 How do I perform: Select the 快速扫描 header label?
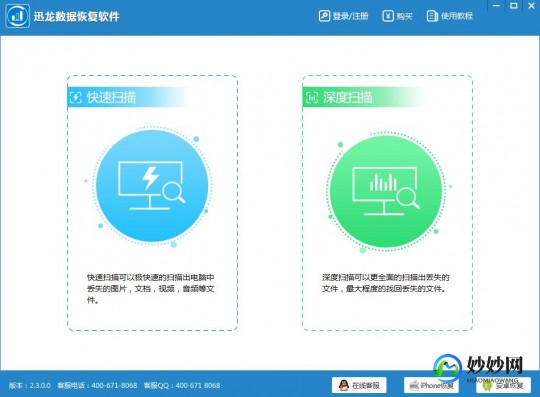[111, 97]
